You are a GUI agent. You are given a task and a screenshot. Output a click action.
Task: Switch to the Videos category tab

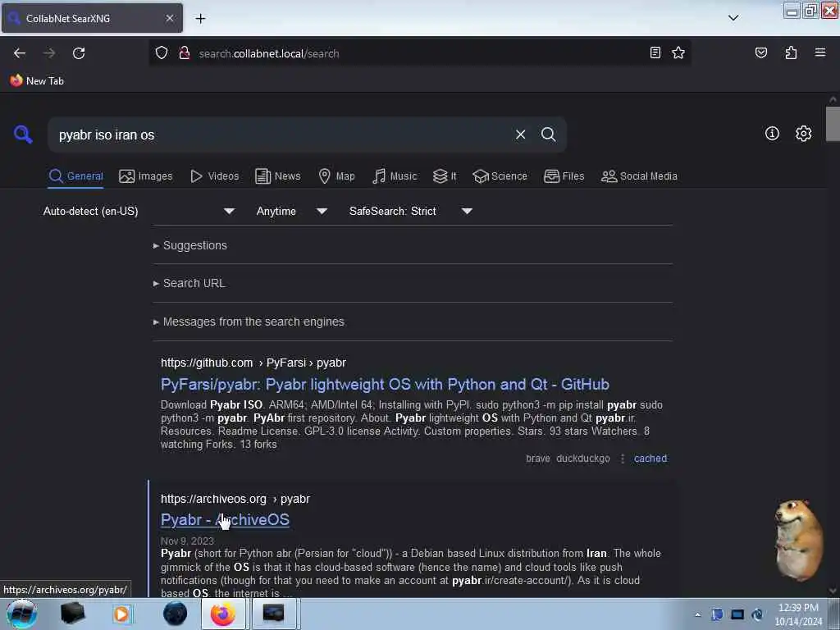215,176
